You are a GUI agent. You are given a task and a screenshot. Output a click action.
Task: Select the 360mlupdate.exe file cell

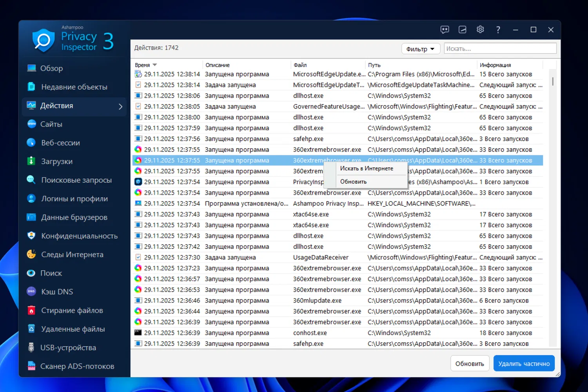(317, 301)
